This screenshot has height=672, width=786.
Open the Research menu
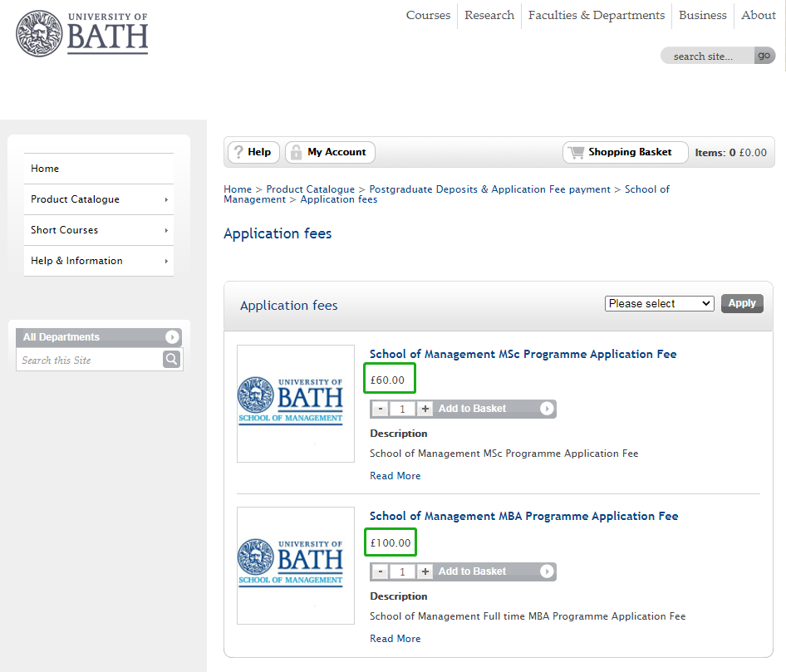click(x=489, y=15)
